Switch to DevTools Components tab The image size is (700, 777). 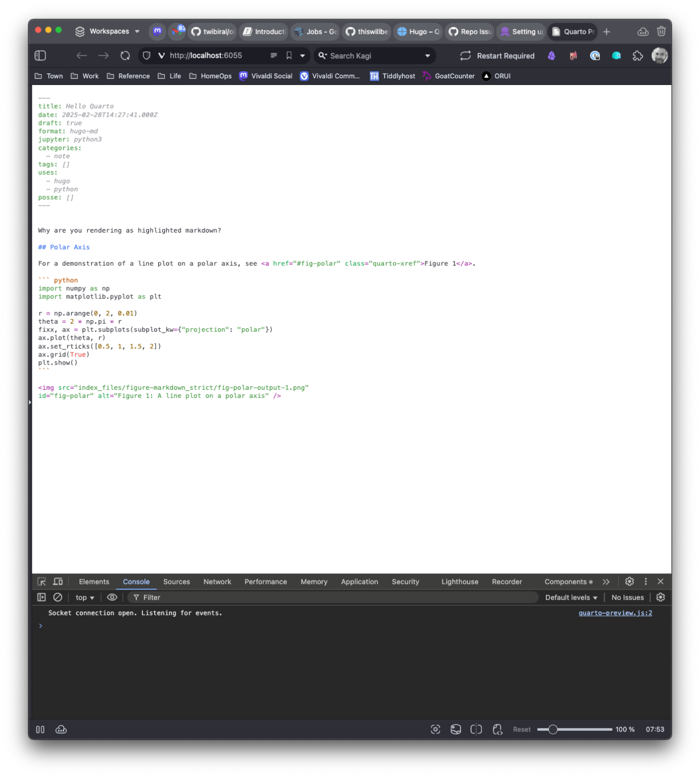pyautogui.click(x=568, y=582)
